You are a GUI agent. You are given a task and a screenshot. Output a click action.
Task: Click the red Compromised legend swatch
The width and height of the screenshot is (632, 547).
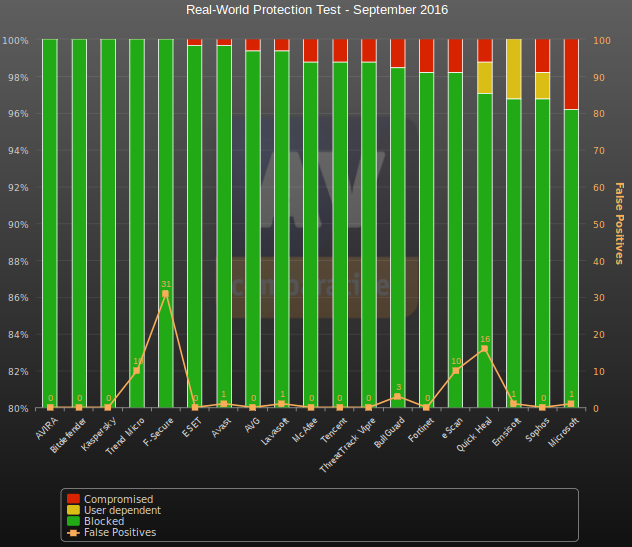pos(73,499)
